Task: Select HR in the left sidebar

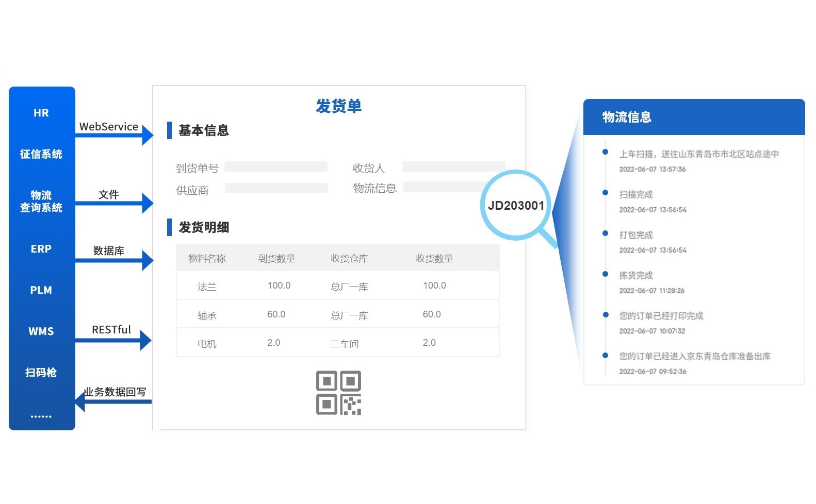Action: click(x=41, y=113)
